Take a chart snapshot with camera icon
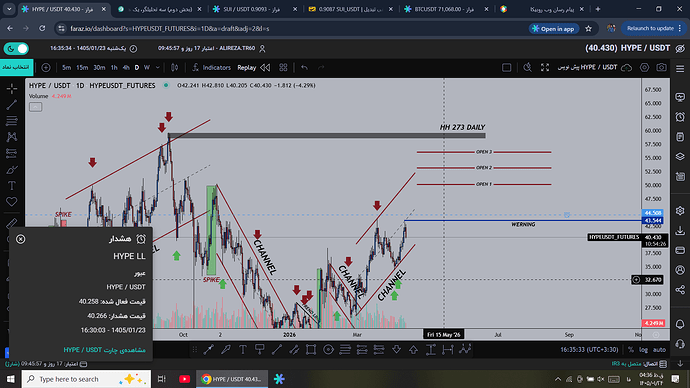The image size is (690, 388). pyautogui.click(x=661, y=67)
